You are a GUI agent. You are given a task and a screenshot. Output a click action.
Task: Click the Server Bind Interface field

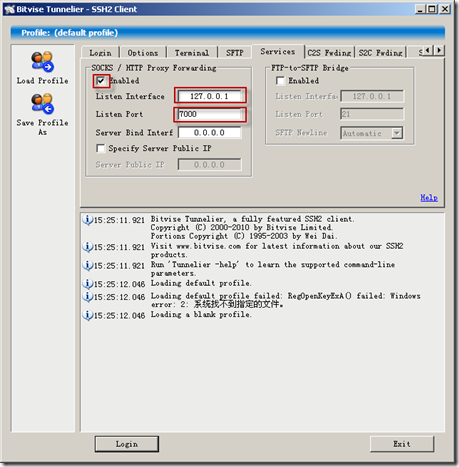coord(209,133)
